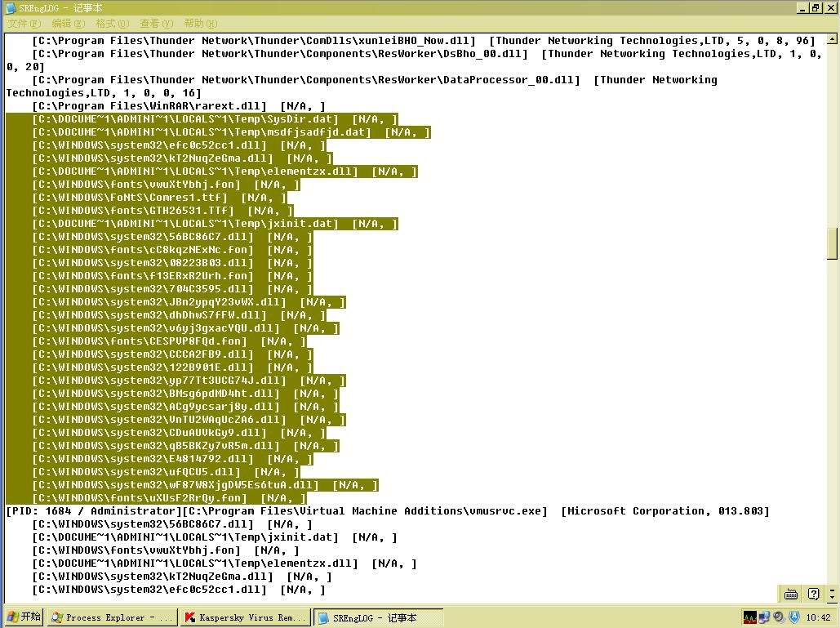Viewport: 840px width, 628px height.
Task: Click the PID 1684 vmusrvc.exe line
Action: tap(388, 511)
